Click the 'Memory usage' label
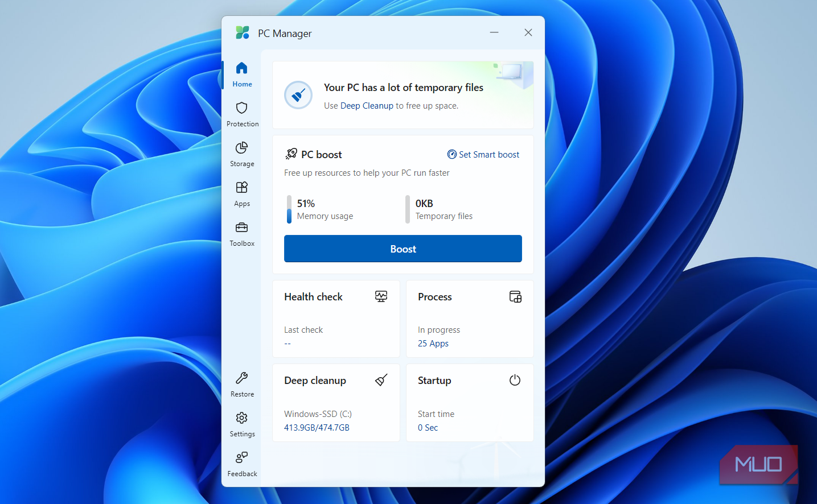This screenshot has height=504, width=817. tap(325, 216)
